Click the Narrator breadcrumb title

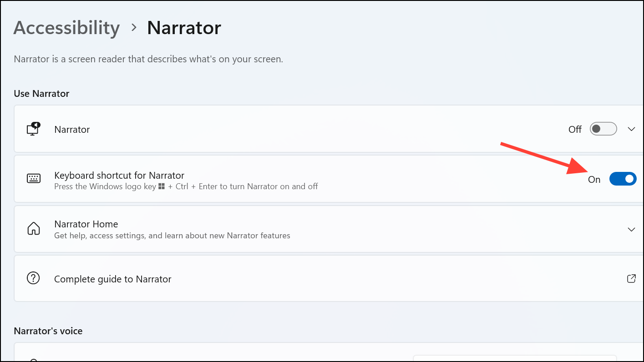tap(184, 28)
